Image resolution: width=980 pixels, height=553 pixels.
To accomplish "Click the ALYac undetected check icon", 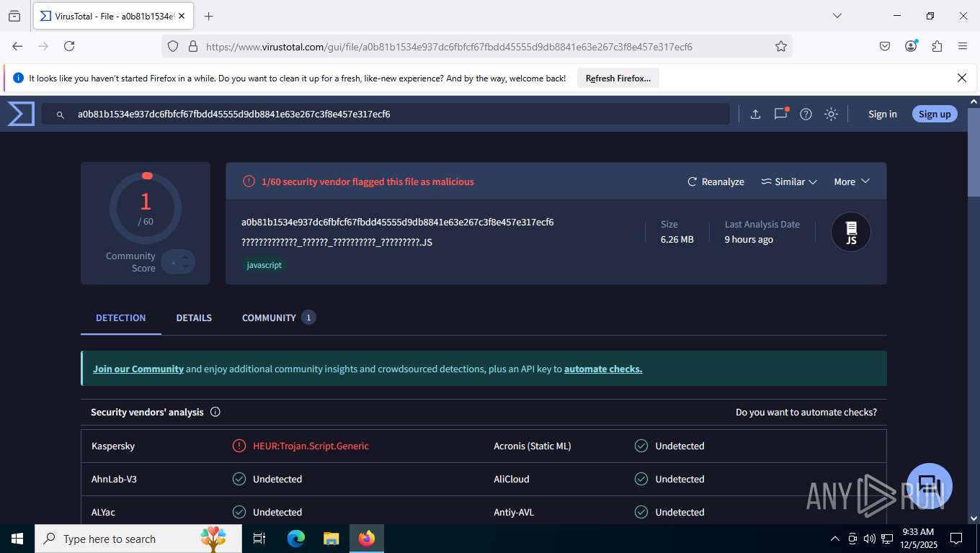I will 239,512.
